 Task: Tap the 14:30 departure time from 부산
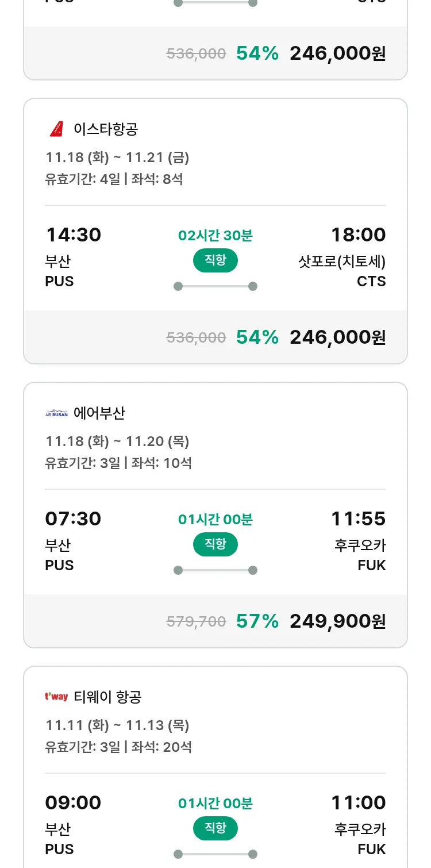73,235
